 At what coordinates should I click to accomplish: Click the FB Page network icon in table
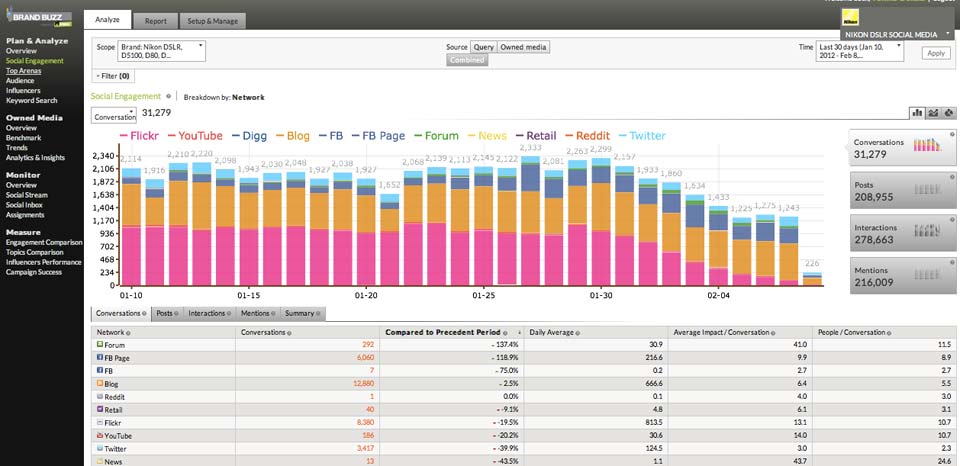100,357
